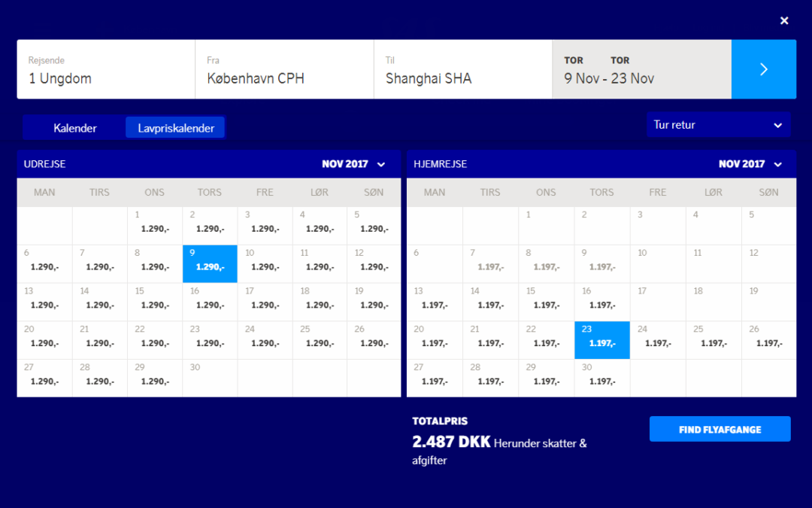Switch to the Kalender tab
Viewport: 812px width, 508px height.
[x=75, y=128]
